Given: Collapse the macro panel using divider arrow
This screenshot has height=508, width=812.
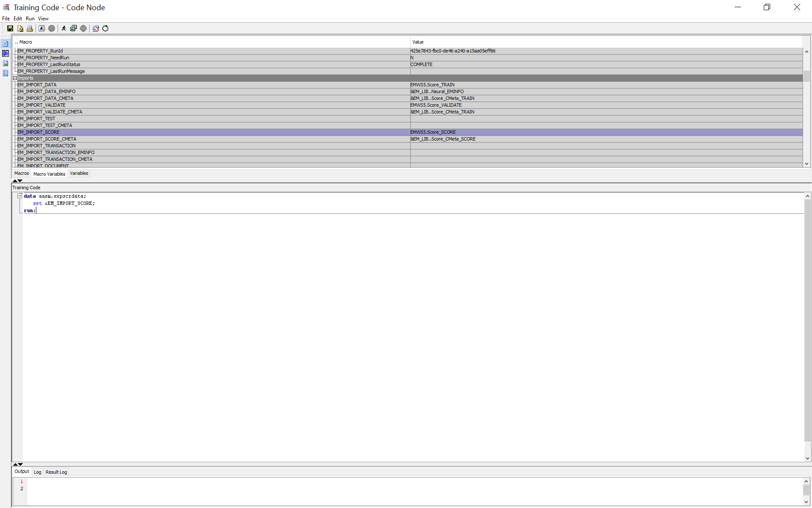Looking at the screenshot, I should (x=15, y=181).
